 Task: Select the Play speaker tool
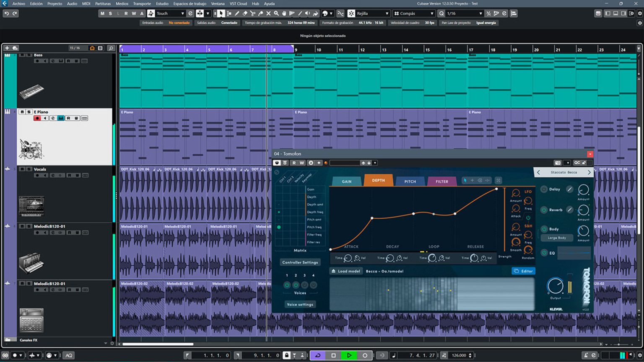click(x=308, y=13)
